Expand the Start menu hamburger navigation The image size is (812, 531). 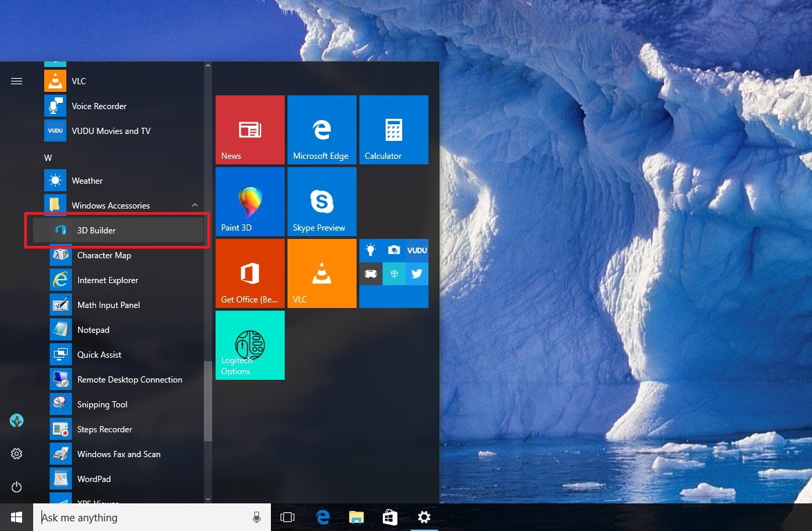click(17, 81)
